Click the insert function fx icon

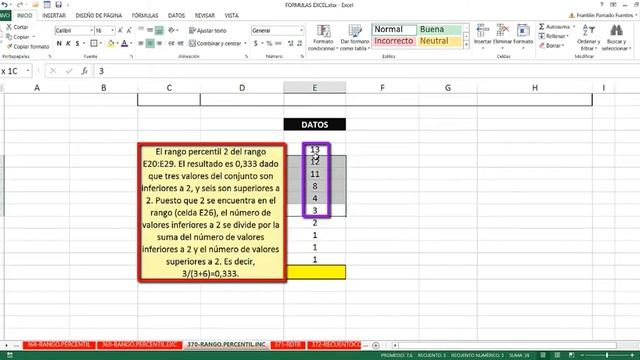pyautogui.click(x=84, y=71)
